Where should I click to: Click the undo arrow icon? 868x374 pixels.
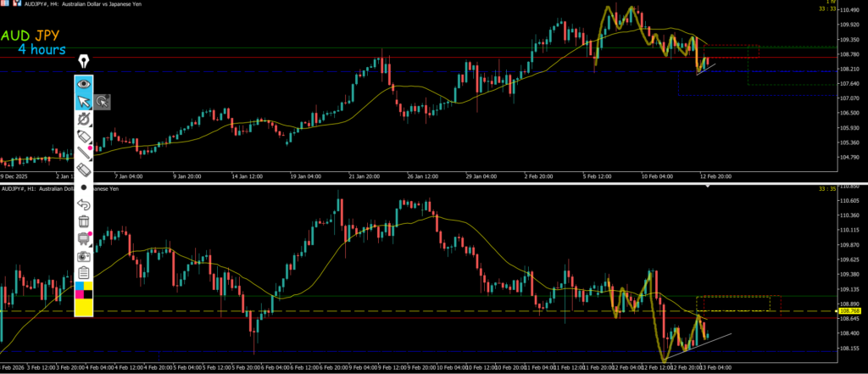pos(84,204)
